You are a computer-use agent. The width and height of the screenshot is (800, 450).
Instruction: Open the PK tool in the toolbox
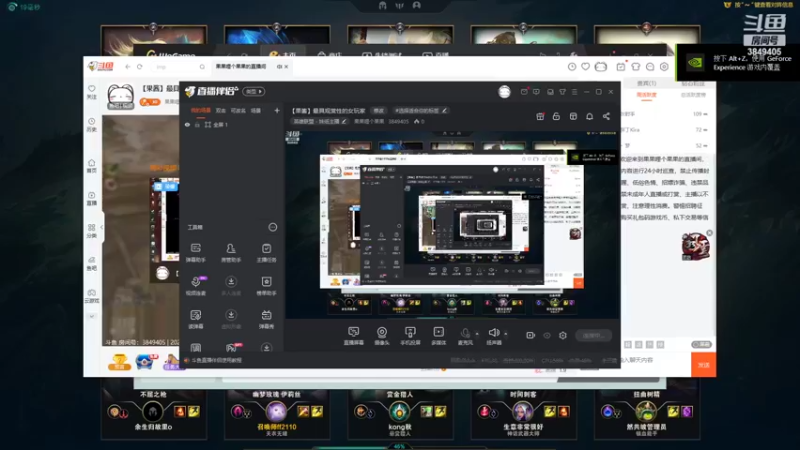233,347
